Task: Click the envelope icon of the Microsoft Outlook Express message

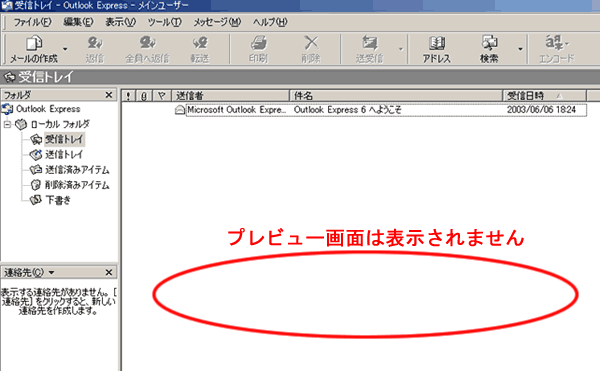Action: click(x=179, y=110)
